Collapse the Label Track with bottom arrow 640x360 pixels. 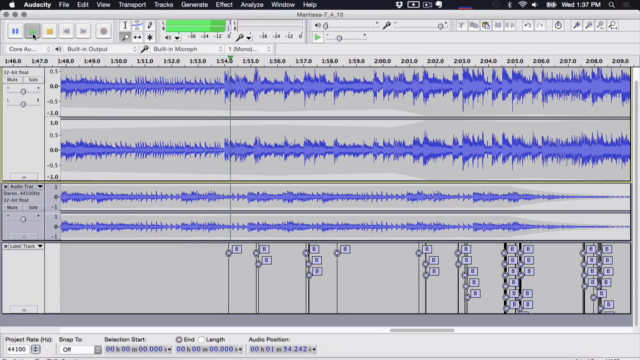click(24, 310)
